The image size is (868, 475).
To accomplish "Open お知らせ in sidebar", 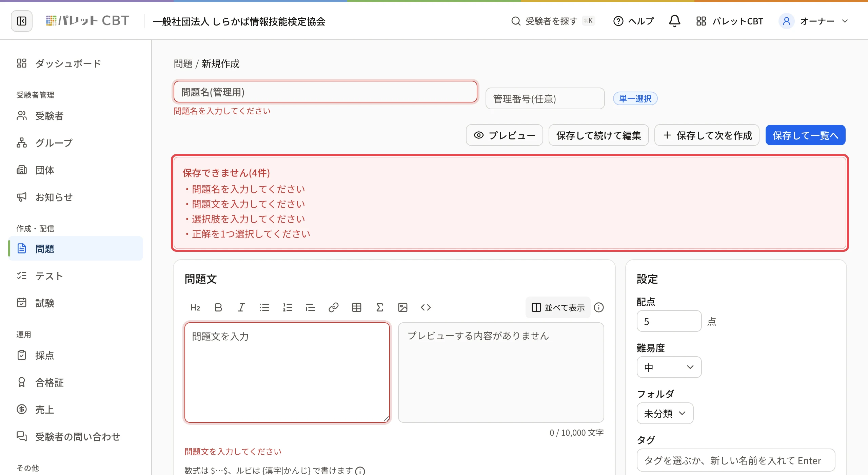I will [x=75, y=197].
